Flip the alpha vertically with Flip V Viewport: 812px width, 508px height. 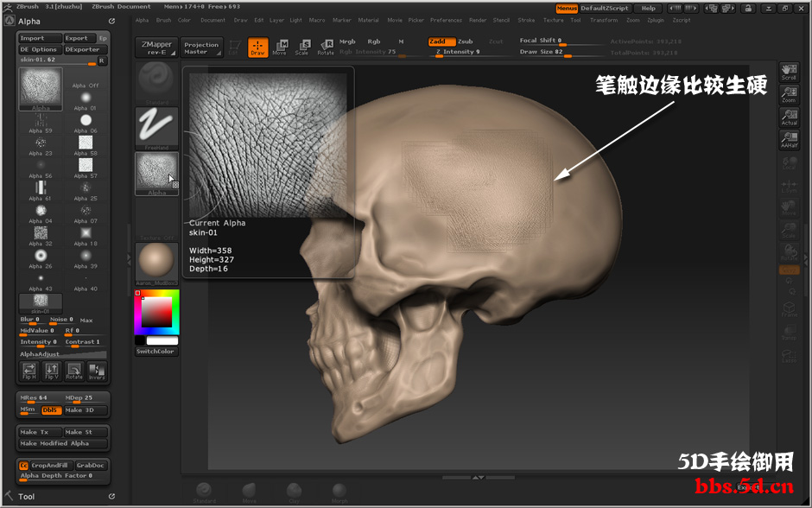tap(52, 371)
